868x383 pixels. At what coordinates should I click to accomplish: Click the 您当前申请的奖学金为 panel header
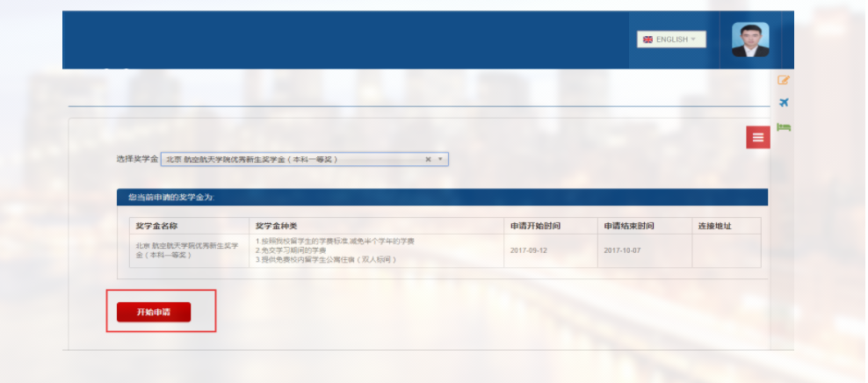click(x=439, y=197)
